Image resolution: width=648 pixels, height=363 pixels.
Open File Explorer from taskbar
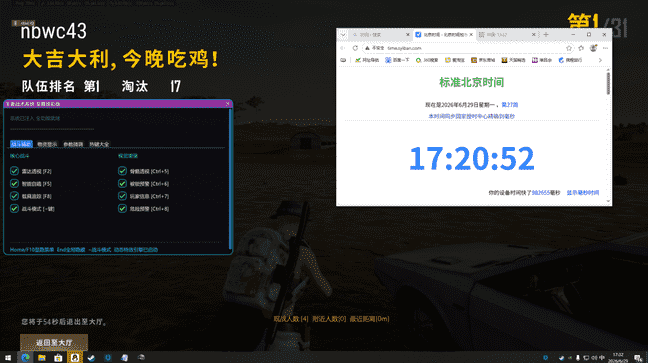[x=42, y=357]
